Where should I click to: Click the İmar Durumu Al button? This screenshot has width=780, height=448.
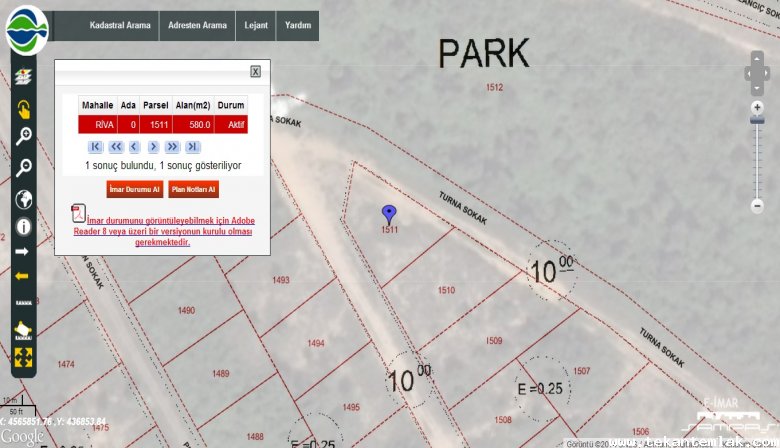click(135, 189)
